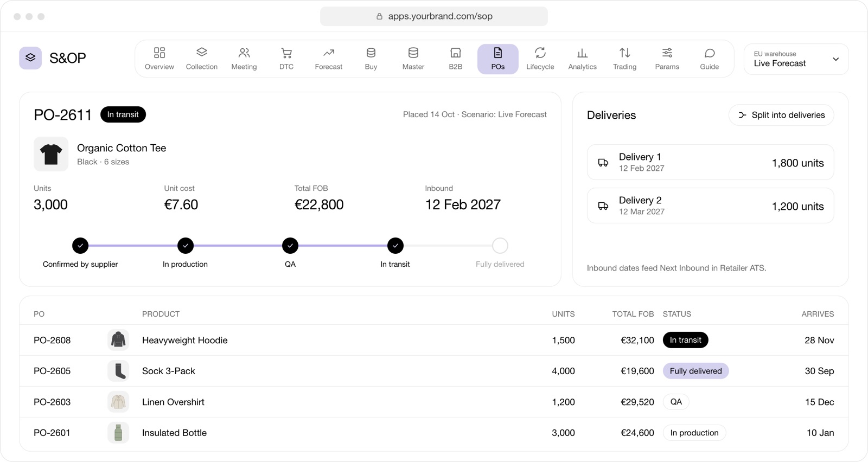Click the browser address bar
This screenshot has width=868, height=462.
[x=434, y=16]
